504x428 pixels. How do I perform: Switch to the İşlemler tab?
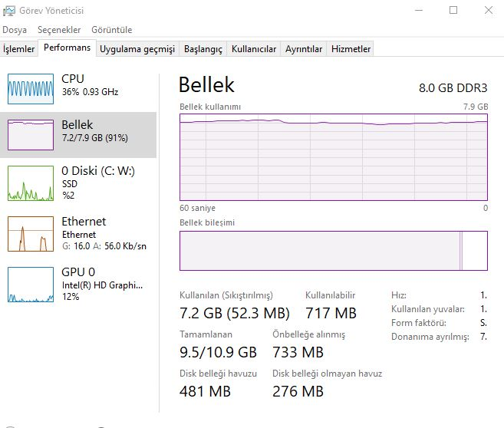tap(18, 49)
